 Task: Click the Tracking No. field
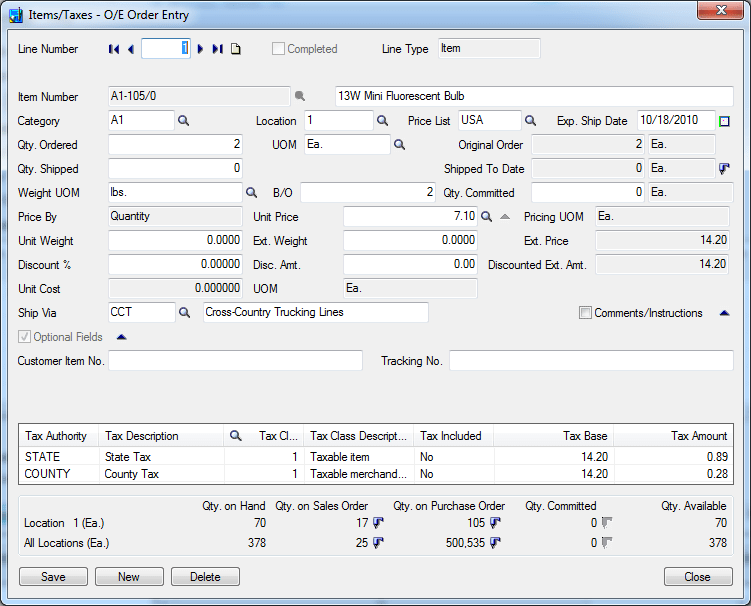(591, 360)
